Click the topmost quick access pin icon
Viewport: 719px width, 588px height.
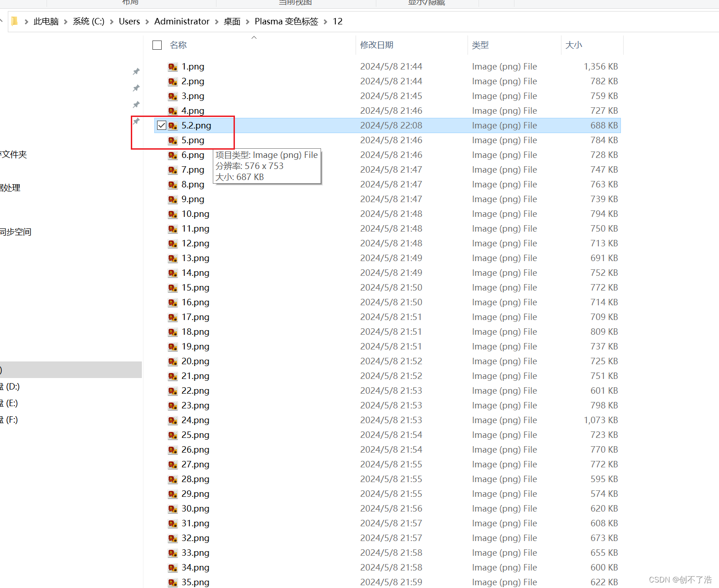point(136,71)
